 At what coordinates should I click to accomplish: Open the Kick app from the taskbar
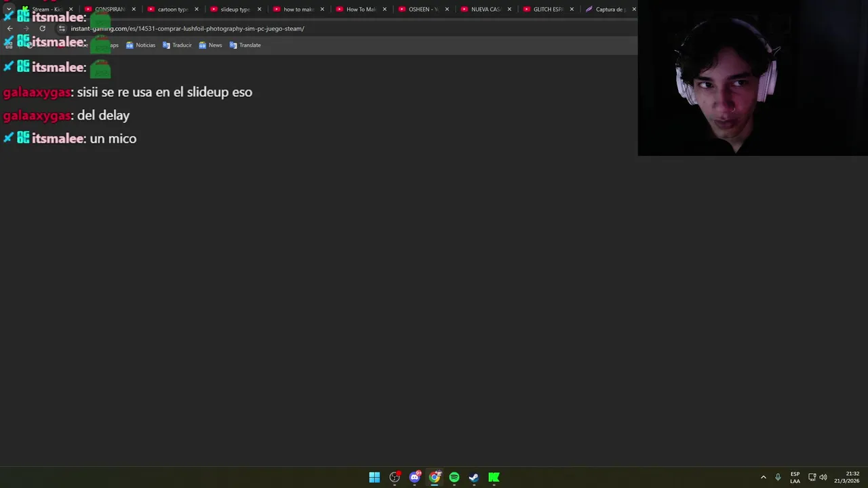point(494,477)
